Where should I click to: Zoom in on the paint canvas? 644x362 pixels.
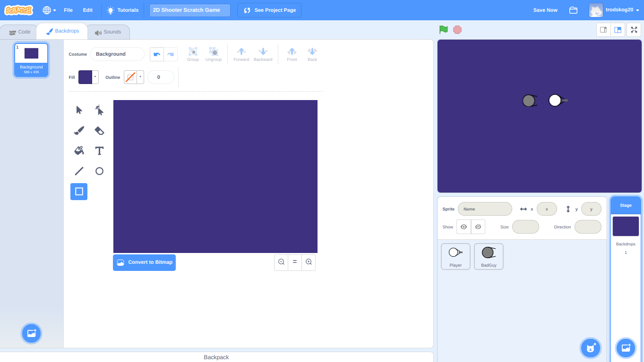click(309, 262)
